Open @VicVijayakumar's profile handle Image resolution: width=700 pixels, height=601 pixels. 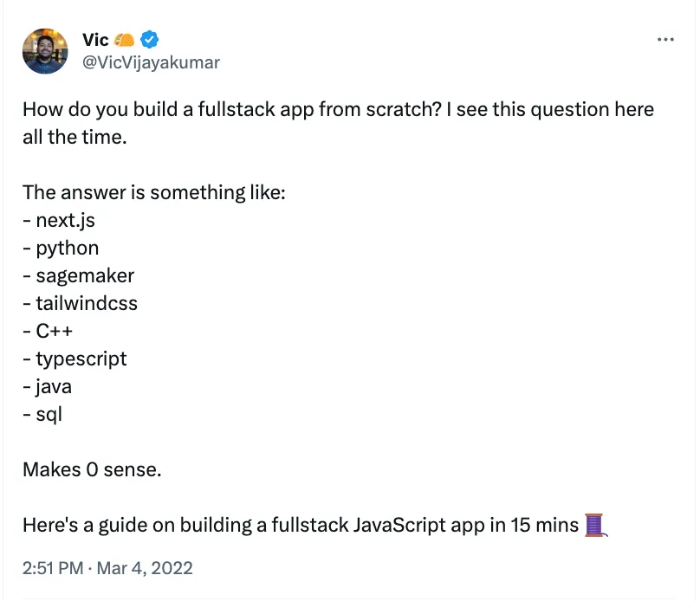151,62
